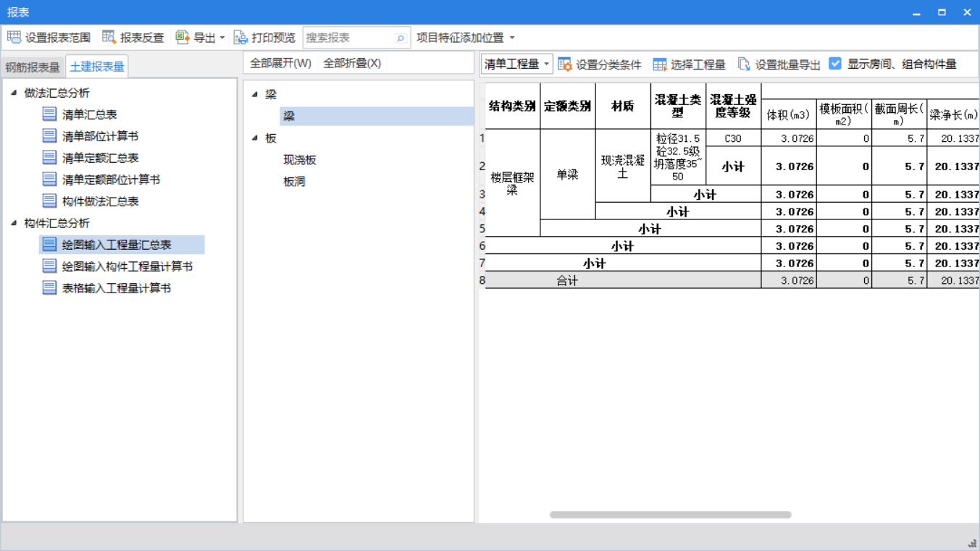Click the horizontal scrollbar under the table
980x551 pixels.
[x=670, y=515]
